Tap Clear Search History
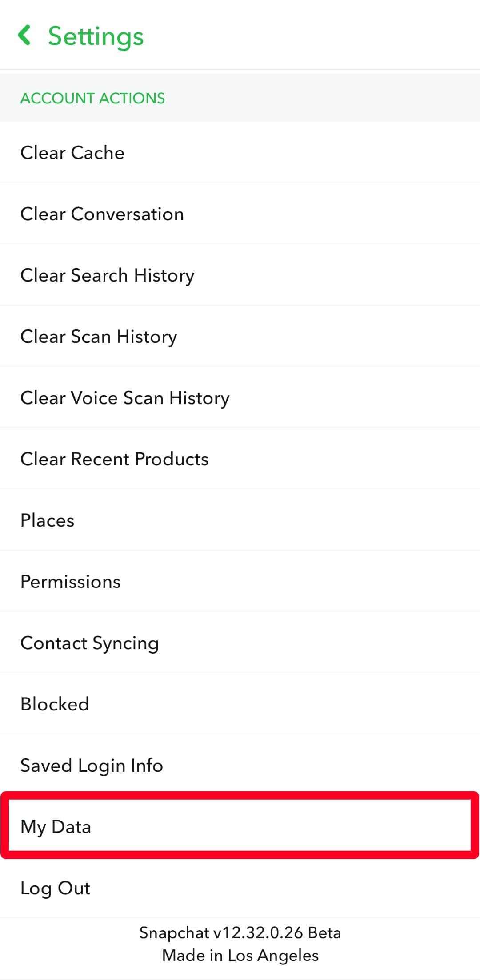The width and height of the screenshot is (480, 980). 107,275
